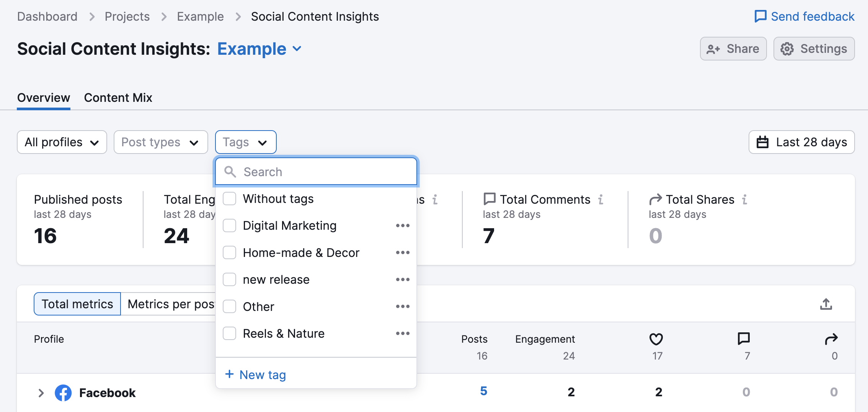Click the export icon above the metrics table
Image resolution: width=868 pixels, height=412 pixels.
click(x=826, y=304)
